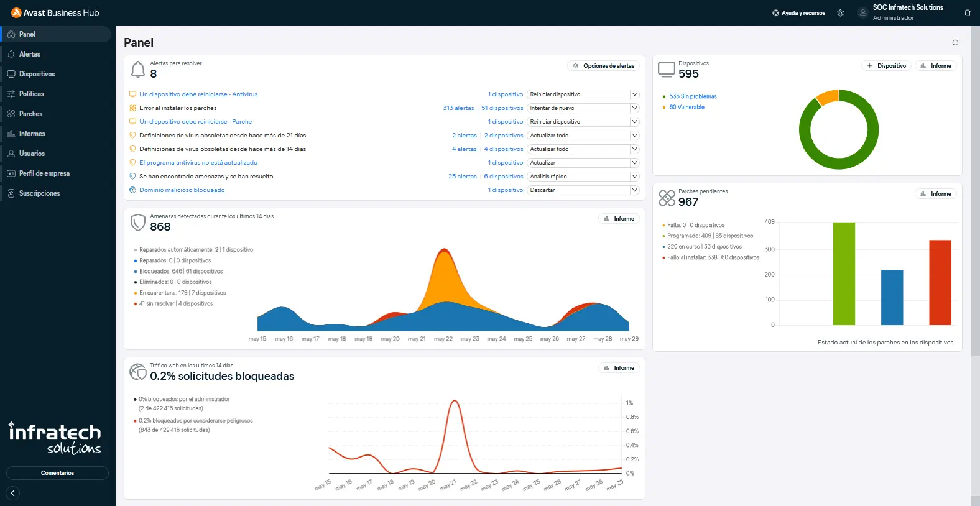
Task: Click the Opciones de alertas button
Action: pos(604,66)
